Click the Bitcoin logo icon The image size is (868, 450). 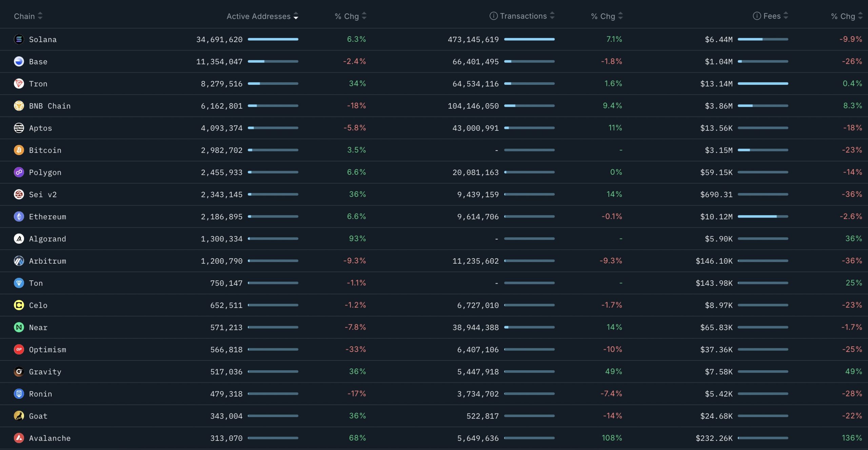click(x=19, y=150)
